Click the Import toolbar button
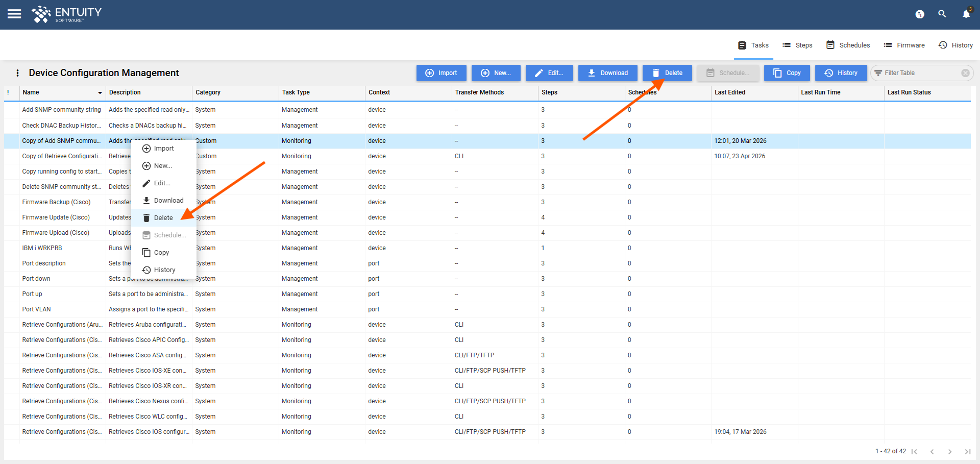 [442, 73]
